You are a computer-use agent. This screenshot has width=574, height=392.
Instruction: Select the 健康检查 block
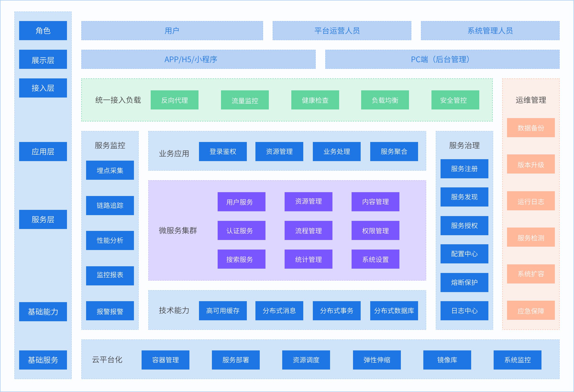click(x=315, y=100)
